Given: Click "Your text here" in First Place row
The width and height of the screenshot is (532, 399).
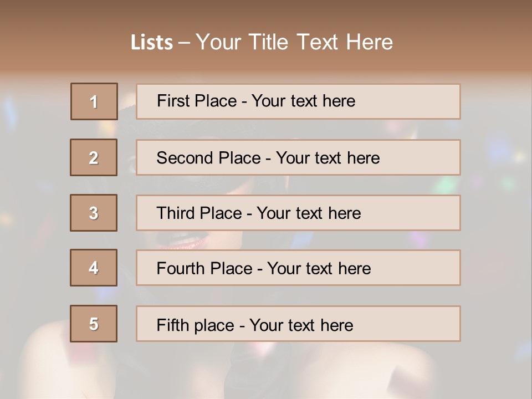Looking at the screenshot, I should pyautogui.click(x=303, y=101).
